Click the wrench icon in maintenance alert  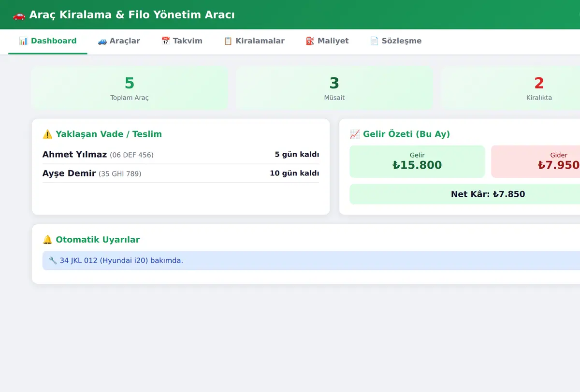click(x=53, y=261)
